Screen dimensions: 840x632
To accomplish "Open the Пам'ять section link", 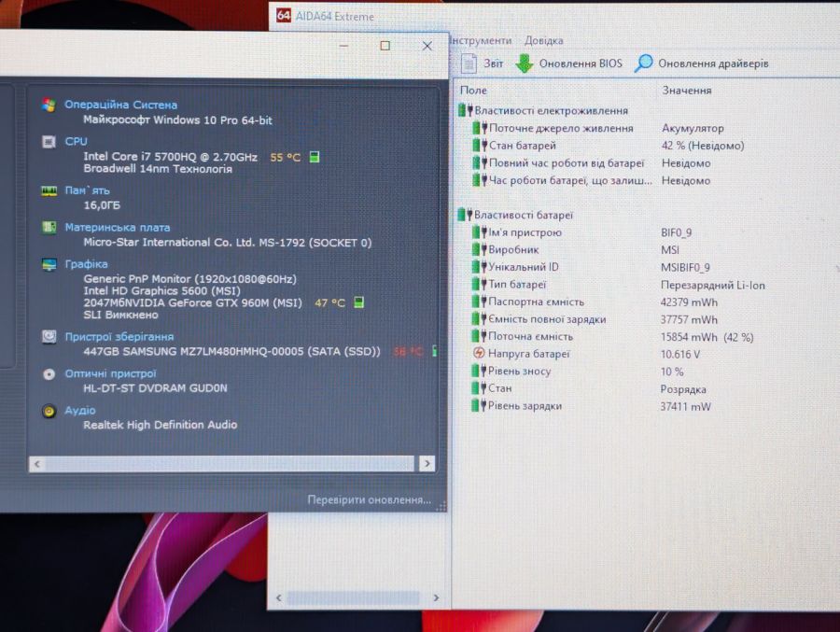I will click(x=87, y=190).
